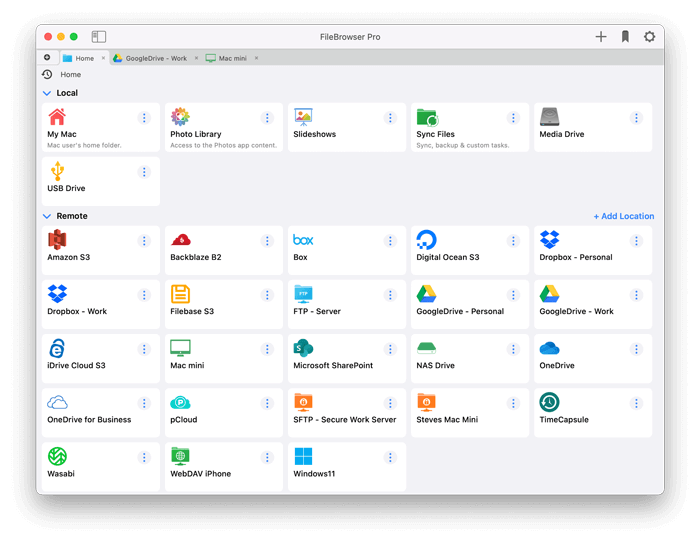Open the USB Drive options menu
Screen dimensions: 700x542
(144, 172)
